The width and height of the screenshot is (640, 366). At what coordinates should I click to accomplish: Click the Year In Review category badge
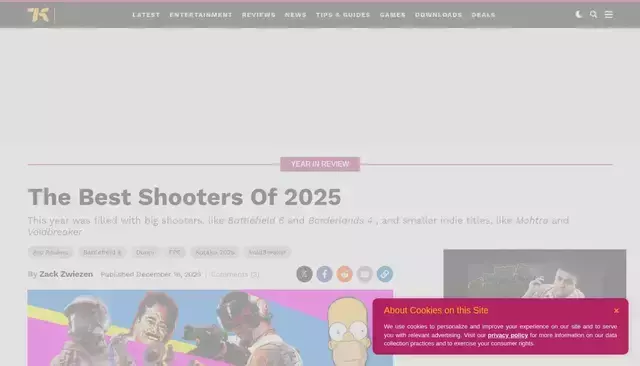[x=320, y=164]
